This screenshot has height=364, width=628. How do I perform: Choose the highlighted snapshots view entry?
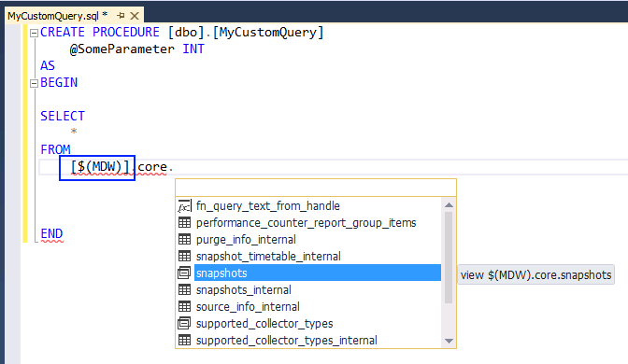click(x=318, y=273)
